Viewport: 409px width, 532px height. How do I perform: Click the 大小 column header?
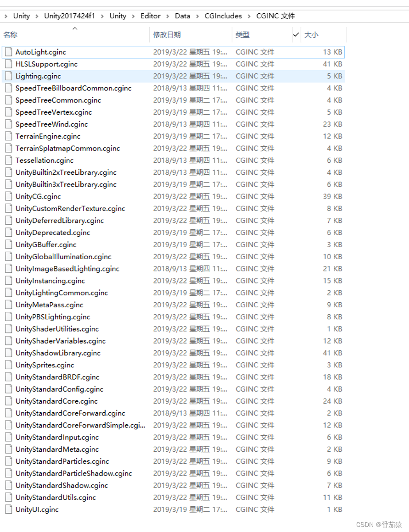coord(312,34)
